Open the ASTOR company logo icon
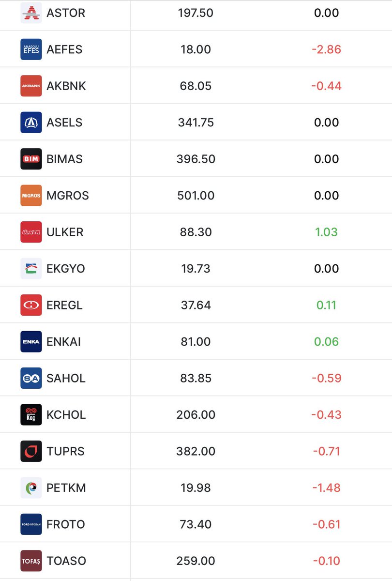Image resolution: width=392 pixels, height=581 pixels. [x=31, y=13]
